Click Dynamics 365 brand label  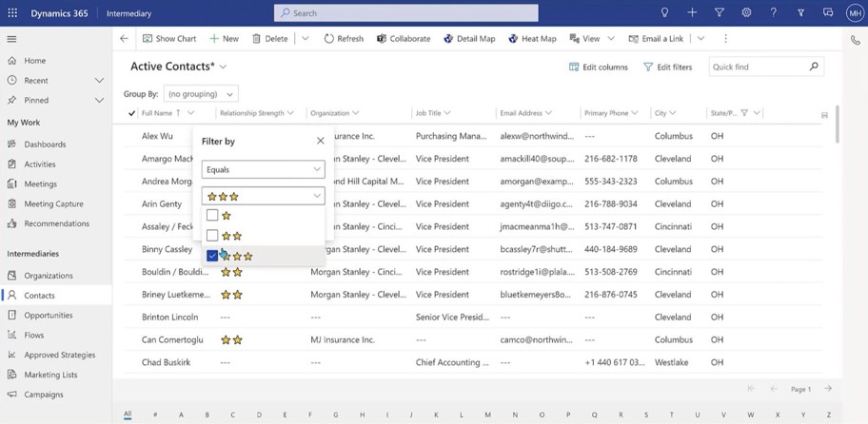coord(59,13)
